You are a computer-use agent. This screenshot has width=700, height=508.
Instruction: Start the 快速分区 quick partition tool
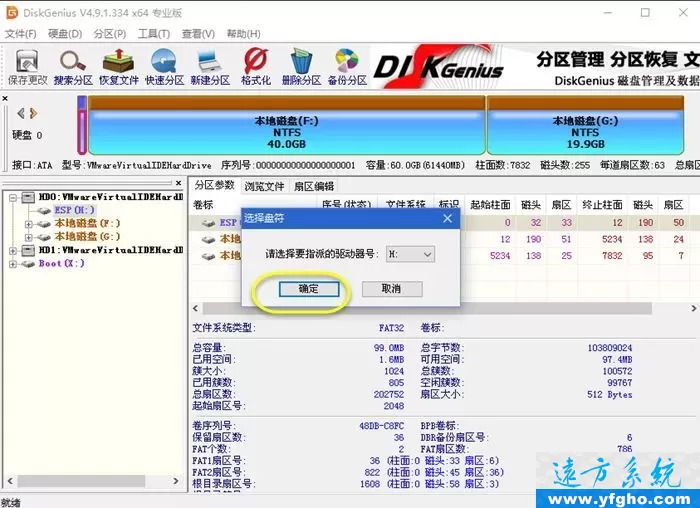tap(164, 67)
